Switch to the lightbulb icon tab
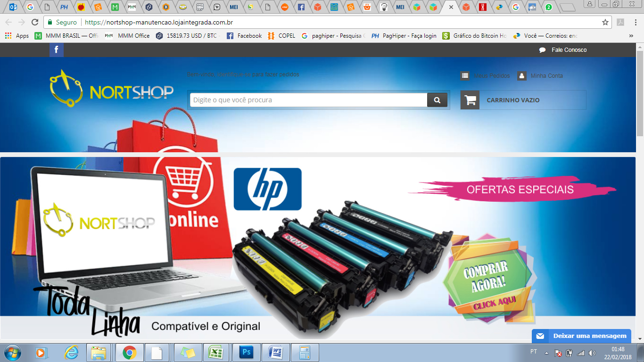This screenshot has height=362, width=644. (x=384, y=7)
